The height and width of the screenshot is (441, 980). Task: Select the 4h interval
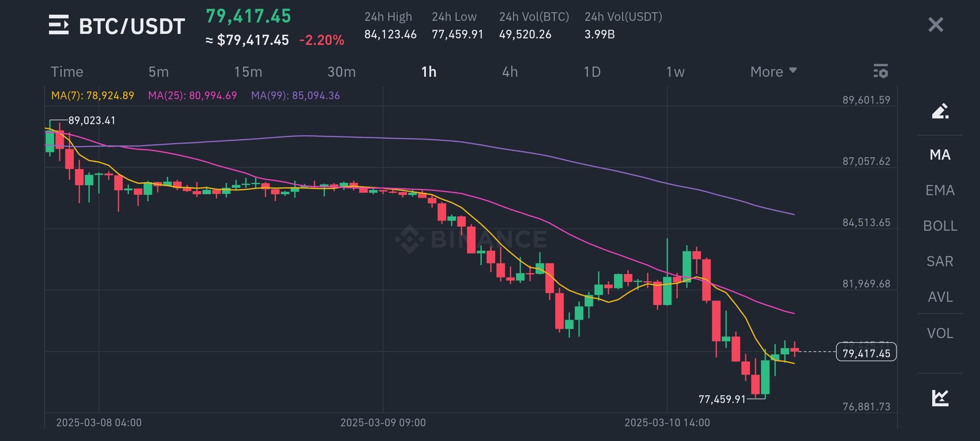coord(510,72)
